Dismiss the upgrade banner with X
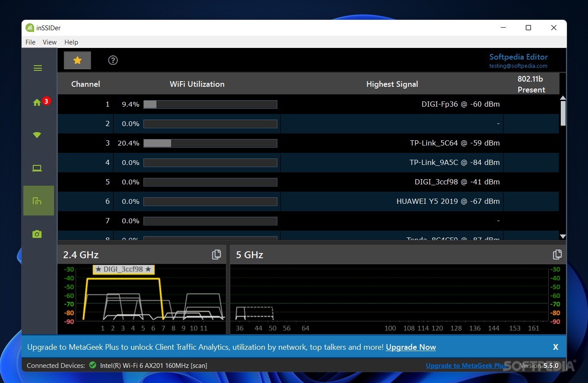588x383 pixels. (x=556, y=347)
